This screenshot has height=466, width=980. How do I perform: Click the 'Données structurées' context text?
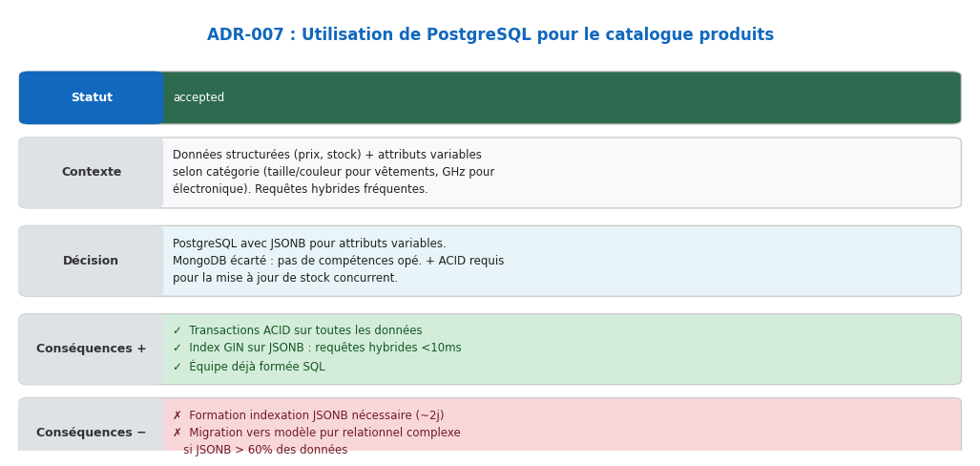click(327, 156)
